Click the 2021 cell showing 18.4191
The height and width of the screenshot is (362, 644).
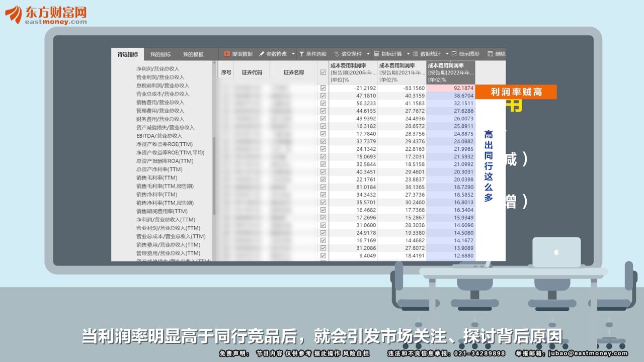402,255
